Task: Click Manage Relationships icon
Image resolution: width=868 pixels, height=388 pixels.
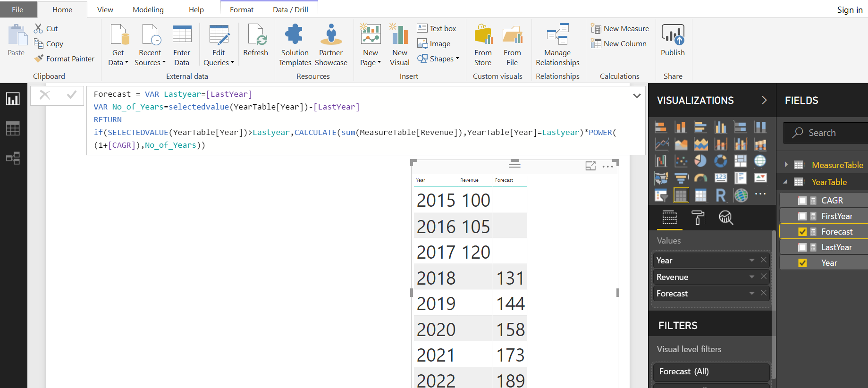Action: (557, 45)
